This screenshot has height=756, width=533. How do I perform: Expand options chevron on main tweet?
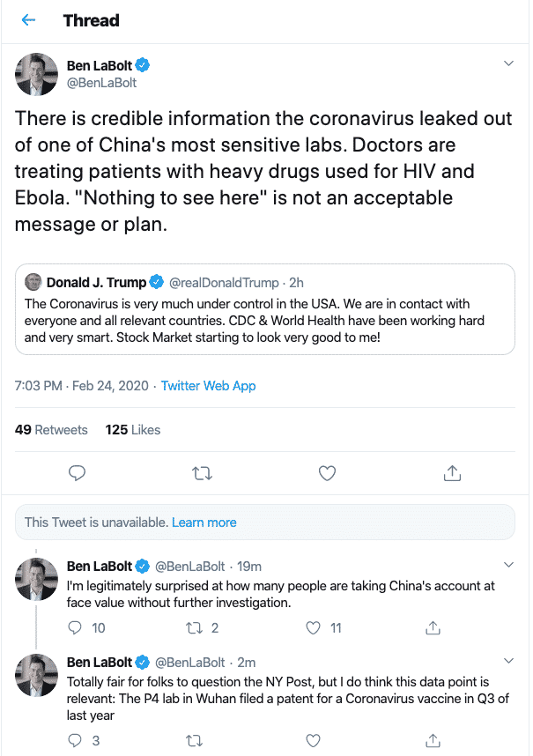click(507, 63)
